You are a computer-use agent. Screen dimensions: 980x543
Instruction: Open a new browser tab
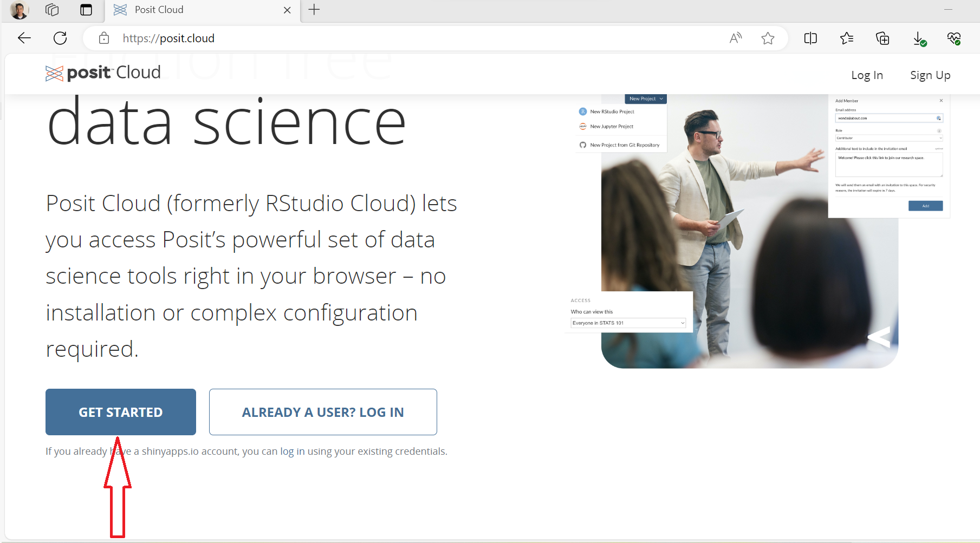tap(314, 10)
